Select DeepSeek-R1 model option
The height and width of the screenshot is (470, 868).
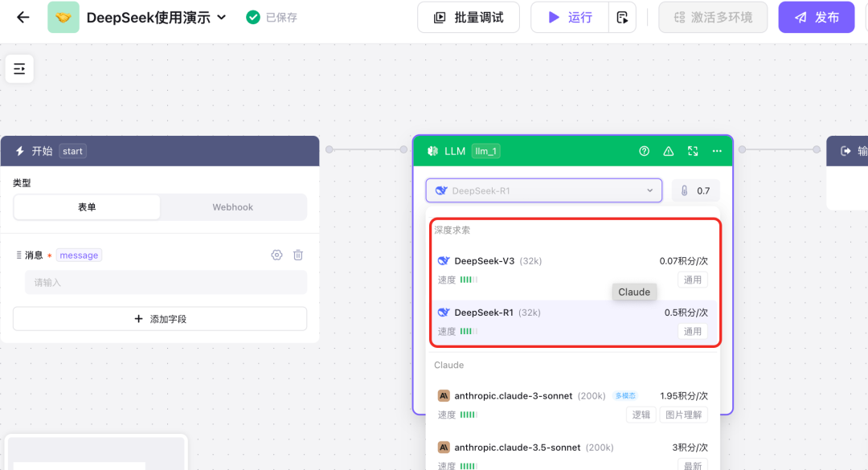[x=573, y=321]
